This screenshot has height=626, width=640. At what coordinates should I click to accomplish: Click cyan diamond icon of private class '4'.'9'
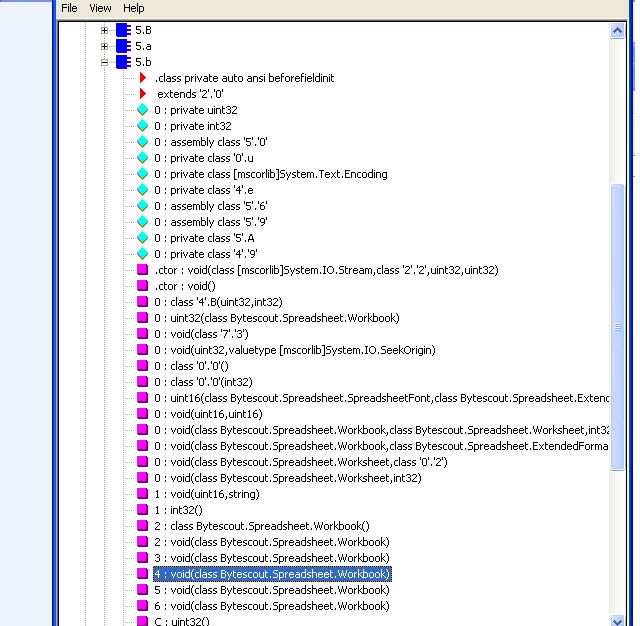pyautogui.click(x=142, y=254)
